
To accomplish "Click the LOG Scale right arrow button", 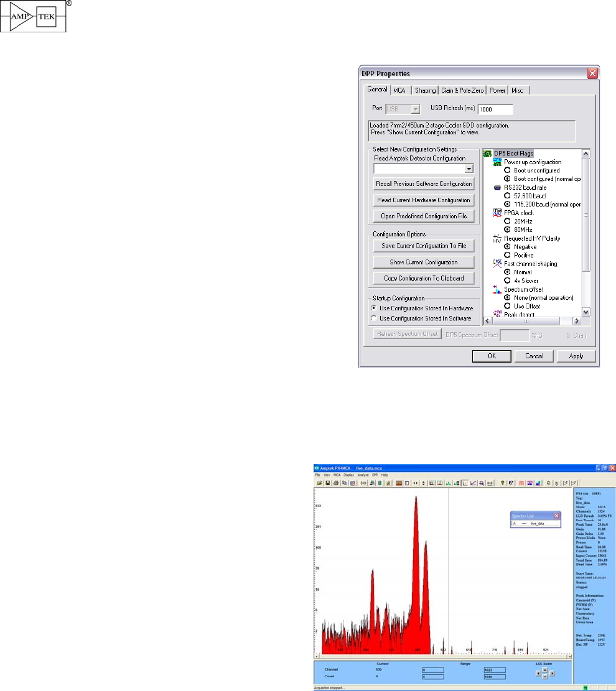I will coord(552,674).
